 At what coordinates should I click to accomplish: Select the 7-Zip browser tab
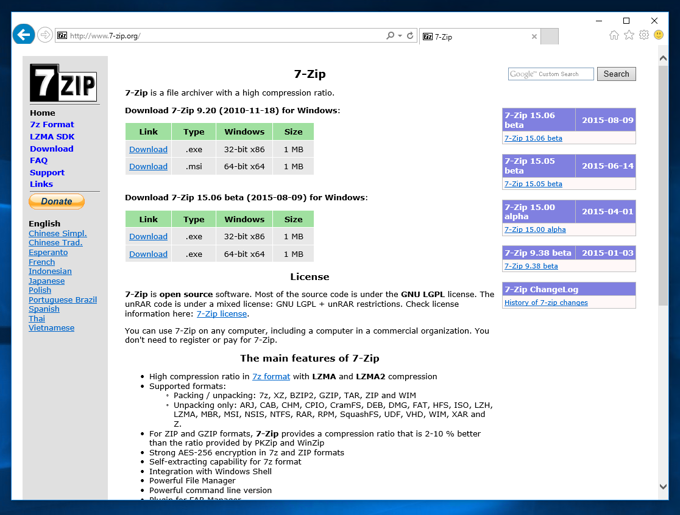pos(480,37)
